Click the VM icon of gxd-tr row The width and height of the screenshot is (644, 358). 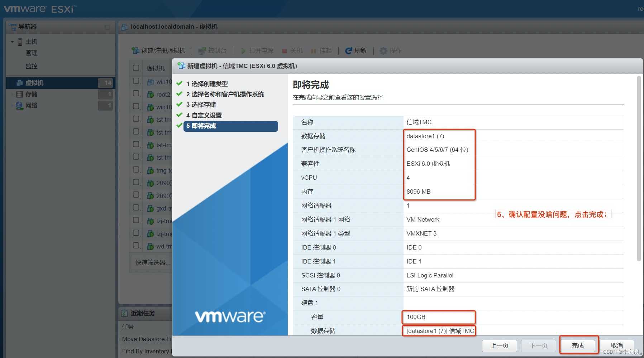click(151, 209)
